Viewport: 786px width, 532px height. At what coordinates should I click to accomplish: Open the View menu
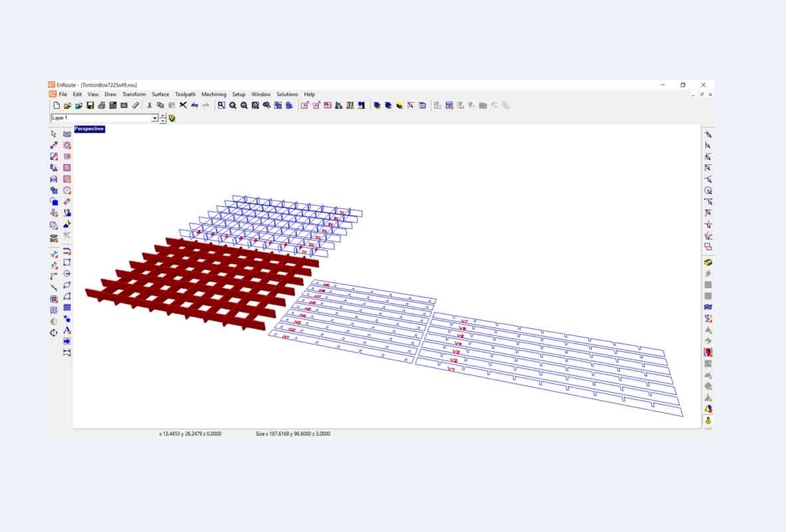pyautogui.click(x=93, y=94)
